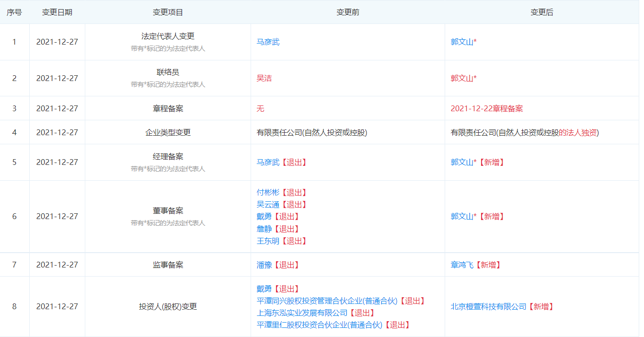Image resolution: width=644 pixels, height=337 pixels.
Task: Click 郭文山 in the 法定代表人变更 row
Action: (x=461, y=42)
